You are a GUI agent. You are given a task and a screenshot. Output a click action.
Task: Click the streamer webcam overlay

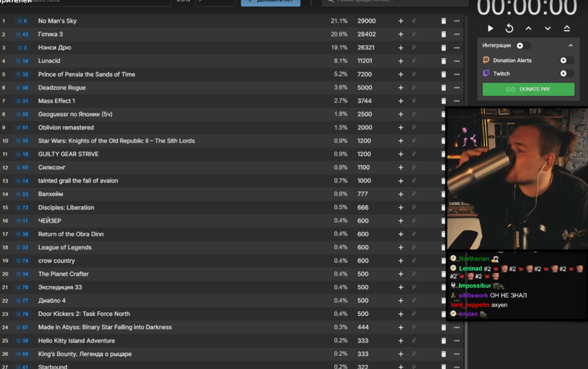[x=518, y=179]
